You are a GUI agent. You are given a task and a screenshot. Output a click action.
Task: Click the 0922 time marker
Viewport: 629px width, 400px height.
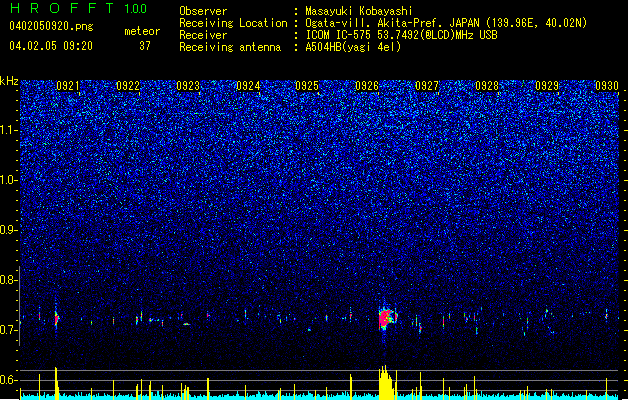point(128,86)
